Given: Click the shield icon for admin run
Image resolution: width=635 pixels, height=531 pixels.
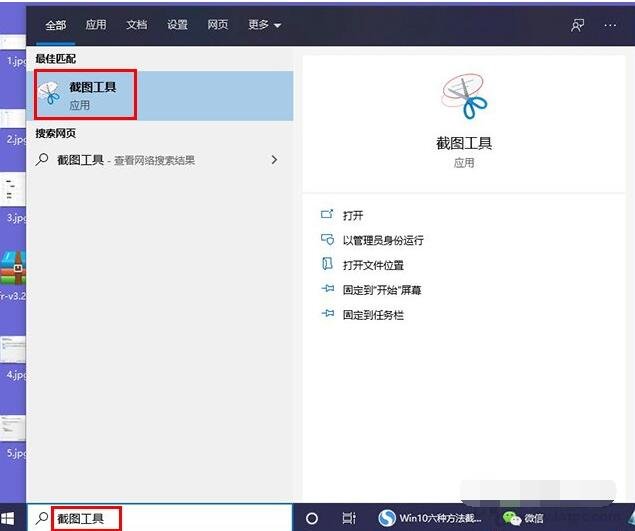Looking at the screenshot, I should tap(327, 239).
